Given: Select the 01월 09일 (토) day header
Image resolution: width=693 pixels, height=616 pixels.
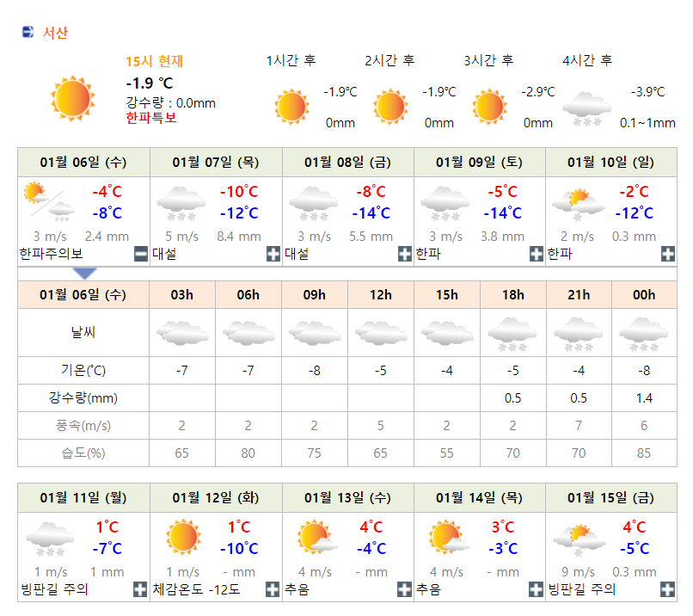Looking at the screenshot, I should [x=480, y=163].
